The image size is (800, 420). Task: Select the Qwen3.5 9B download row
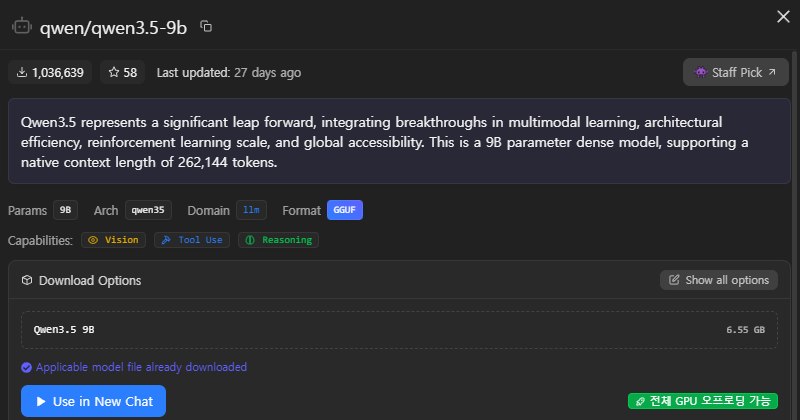[x=399, y=330]
